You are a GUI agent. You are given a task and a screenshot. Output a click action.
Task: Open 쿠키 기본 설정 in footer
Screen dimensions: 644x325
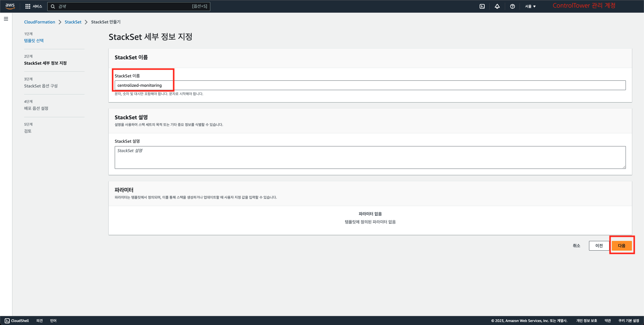629,321
